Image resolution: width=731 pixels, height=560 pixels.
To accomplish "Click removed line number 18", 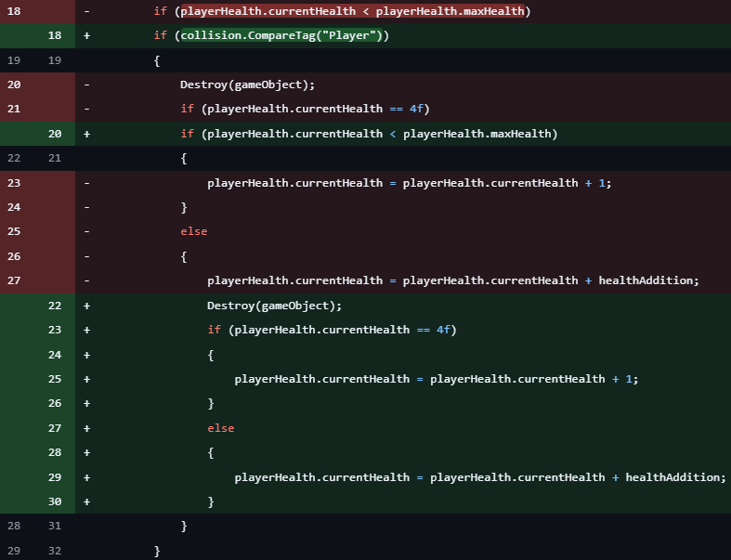I will tap(14, 11).
